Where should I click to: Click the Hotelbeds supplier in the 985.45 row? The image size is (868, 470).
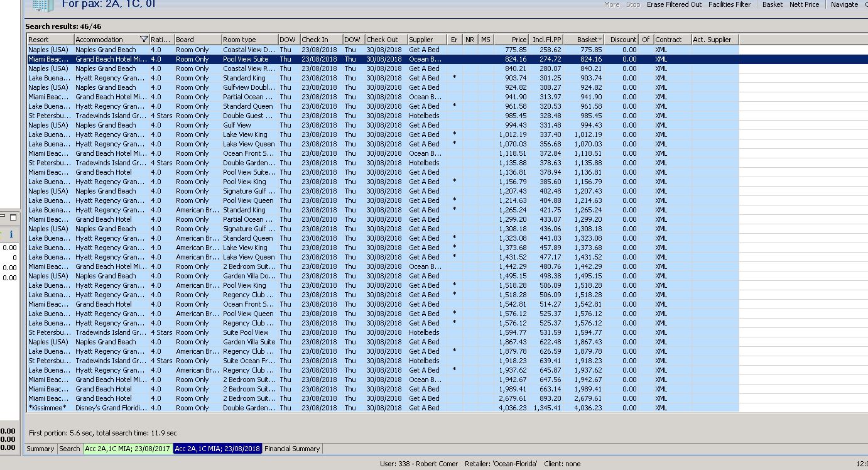[x=424, y=116]
